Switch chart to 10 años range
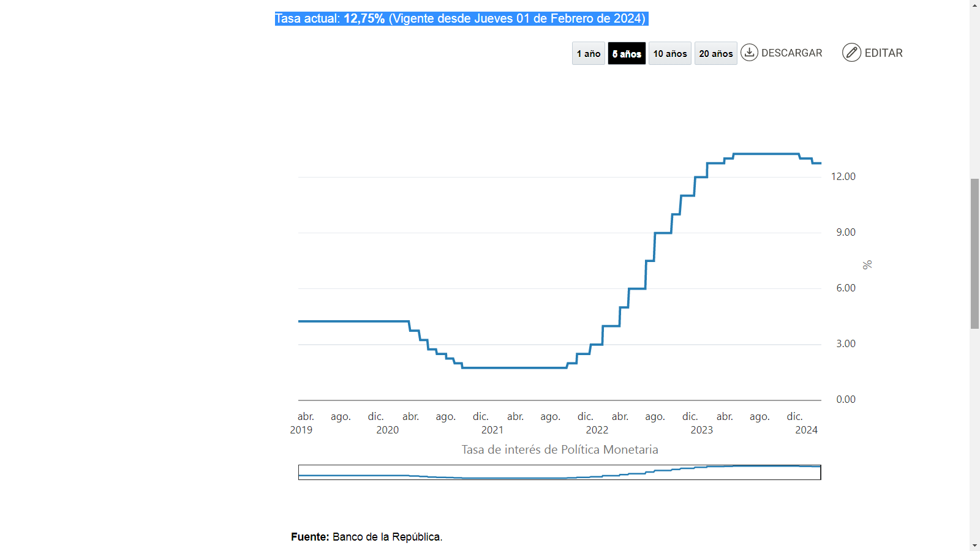Image resolution: width=980 pixels, height=551 pixels. tap(670, 53)
